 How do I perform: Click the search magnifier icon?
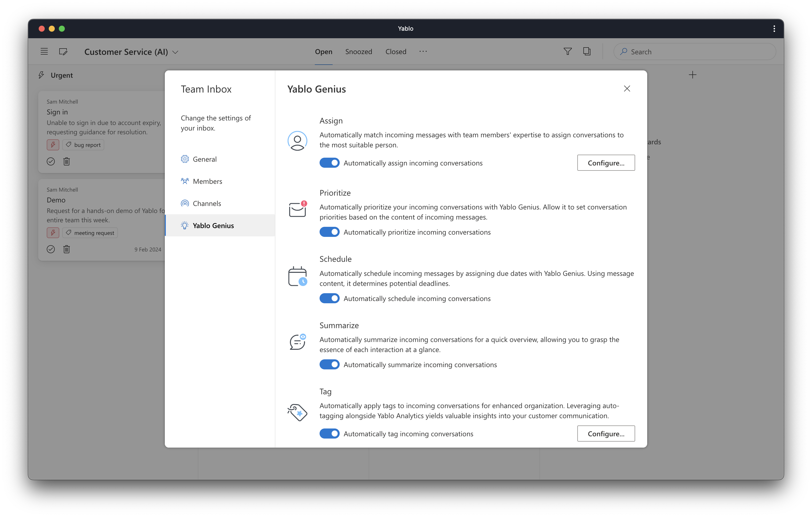(x=624, y=52)
